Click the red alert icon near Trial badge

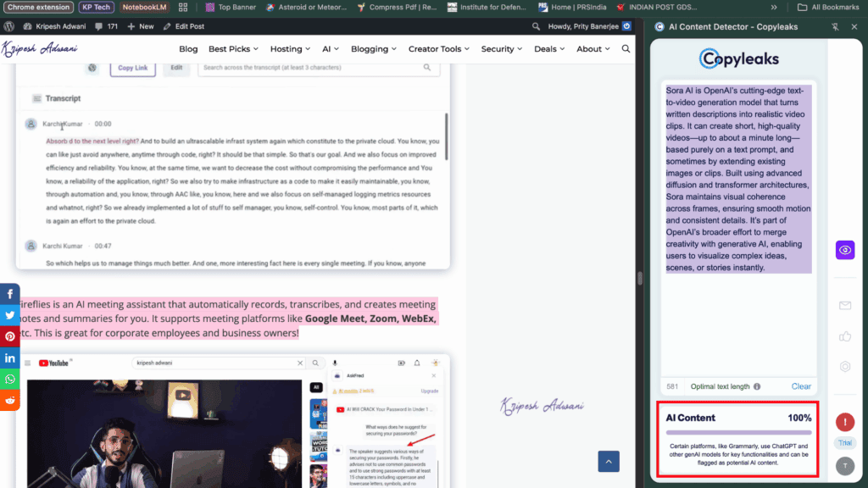(x=844, y=421)
